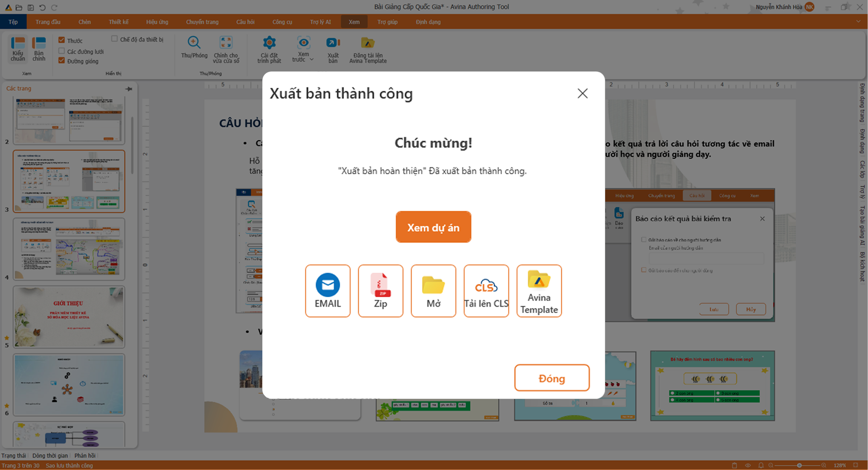Expand the Xem trước dropdown arrow
Screen dimensions: 868x470
click(312, 60)
